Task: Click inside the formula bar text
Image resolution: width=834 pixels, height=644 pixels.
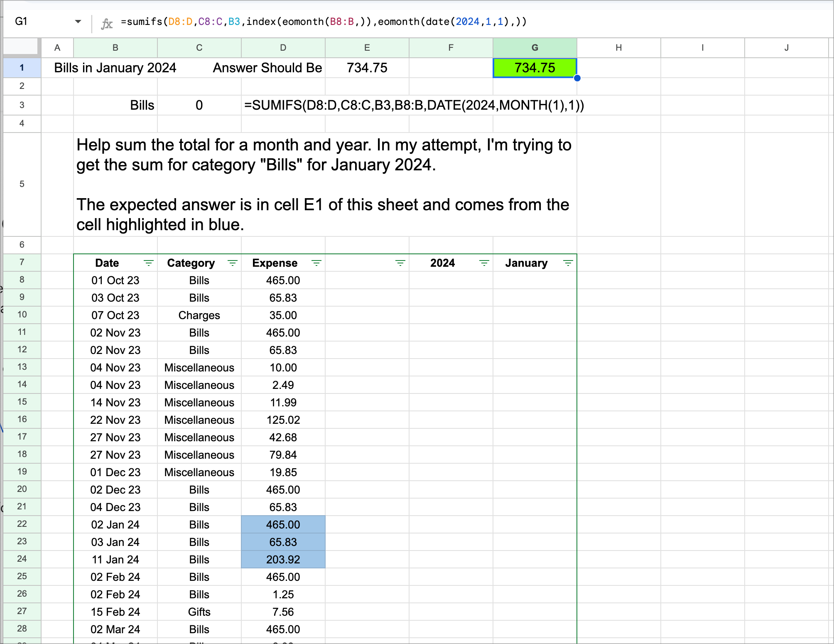Action: (324, 22)
